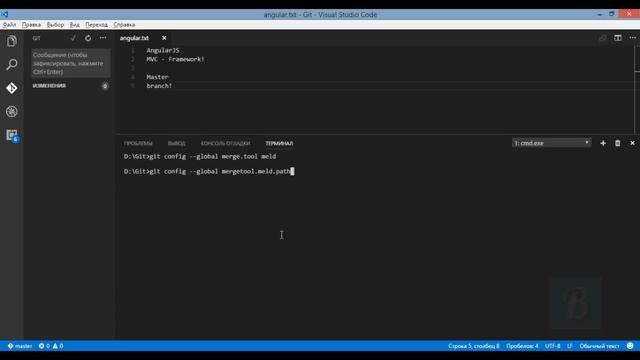Split the editor

[618, 38]
